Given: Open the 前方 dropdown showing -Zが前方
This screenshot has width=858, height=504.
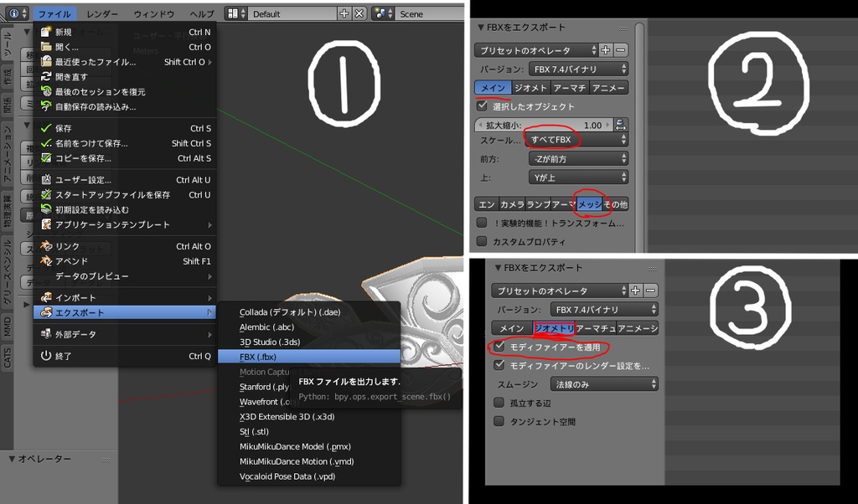Looking at the screenshot, I should click(x=576, y=157).
